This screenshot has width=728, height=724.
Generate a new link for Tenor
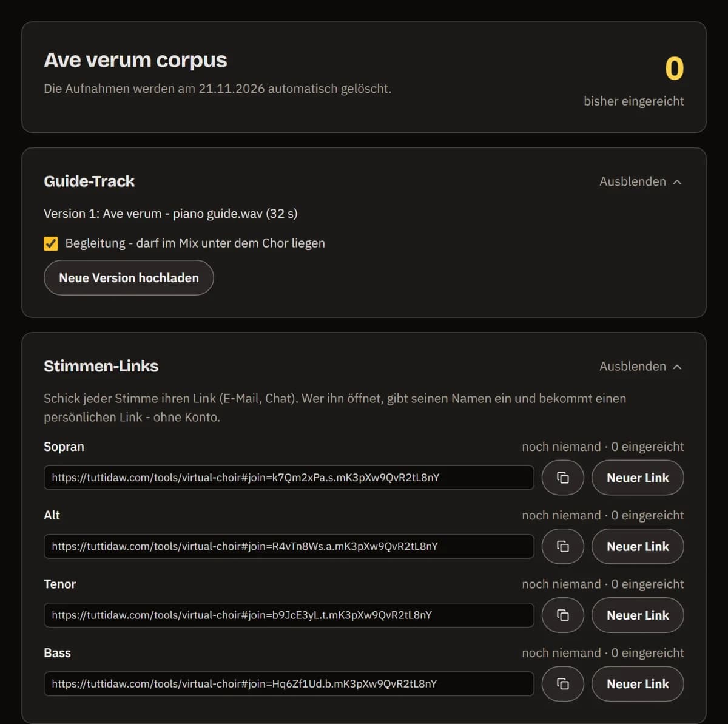(638, 615)
